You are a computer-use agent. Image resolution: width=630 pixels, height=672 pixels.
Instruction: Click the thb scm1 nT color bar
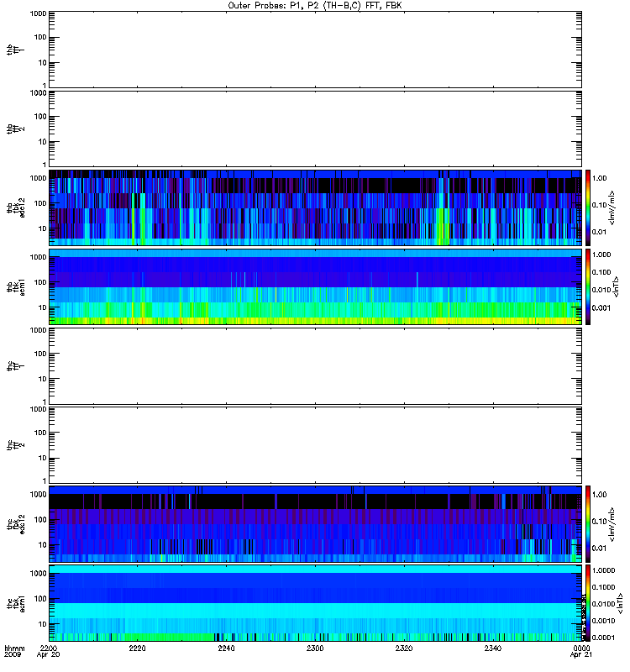tap(588, 286)
